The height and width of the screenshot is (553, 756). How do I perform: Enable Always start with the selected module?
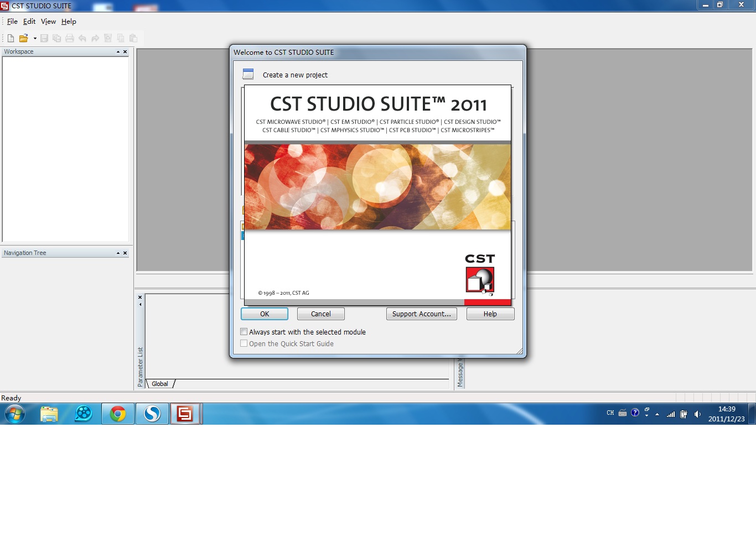(x=244, y=332)
